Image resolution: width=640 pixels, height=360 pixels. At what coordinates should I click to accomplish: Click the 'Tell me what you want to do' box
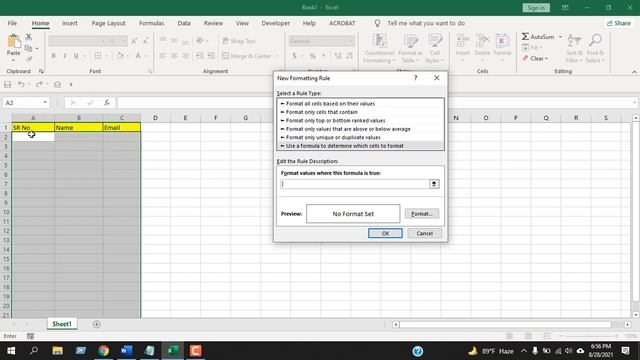pyautogui.click(x=426, y=23)
